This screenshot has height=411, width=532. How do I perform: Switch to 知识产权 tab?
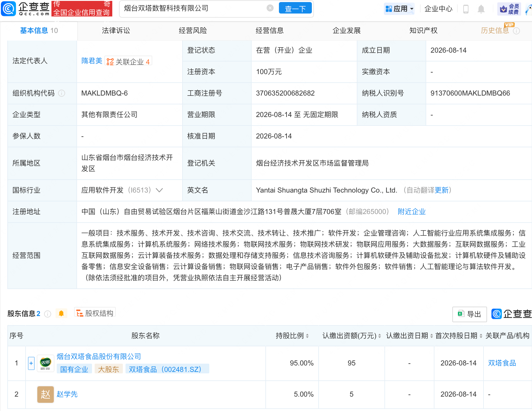[x=423, y=31]
